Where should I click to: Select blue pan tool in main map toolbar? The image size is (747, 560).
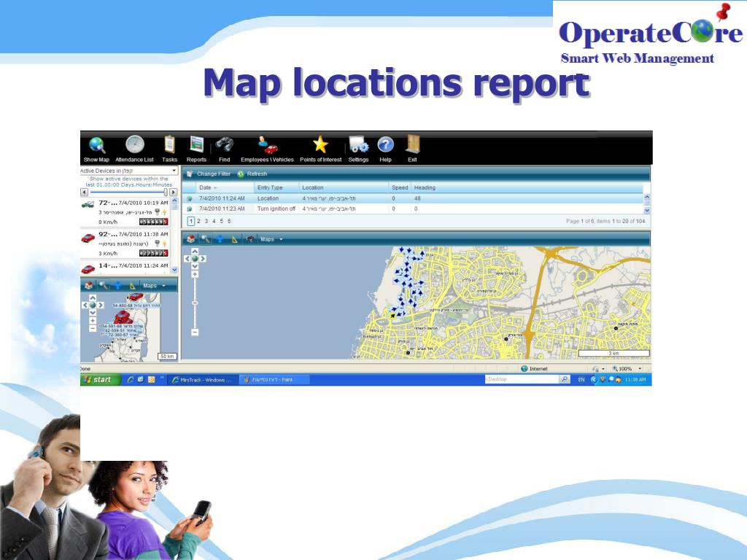pyautogui.click(x=220, y=239)
